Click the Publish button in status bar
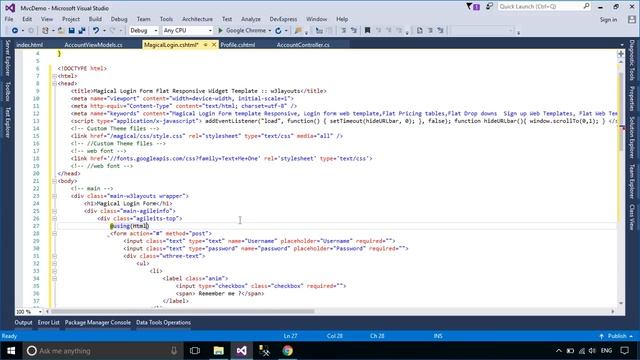The image size is (640, 360). tap(617, 336)
